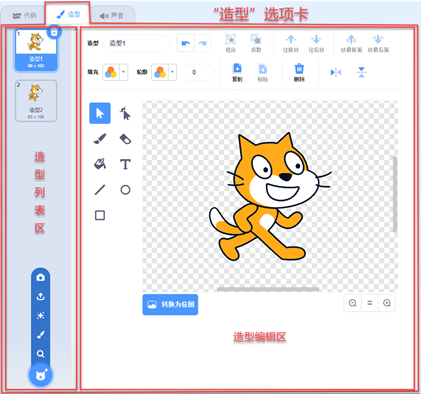
Task: Select the Line tool
Action: click(100, 190)
